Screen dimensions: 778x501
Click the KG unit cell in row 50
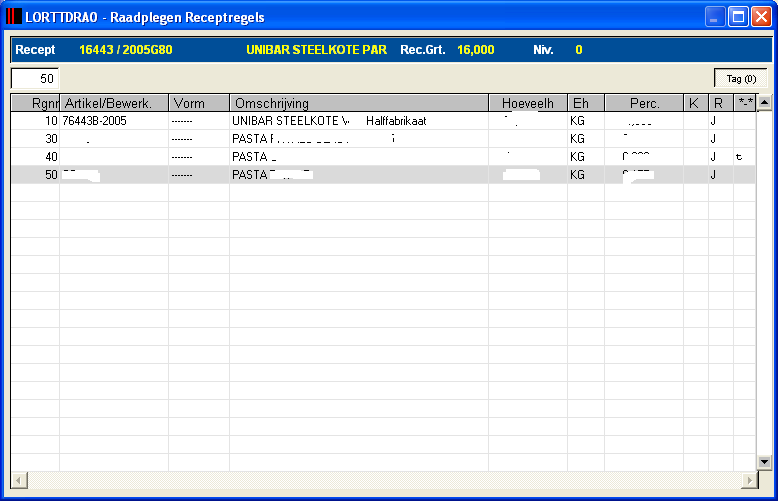click(577, 175)
